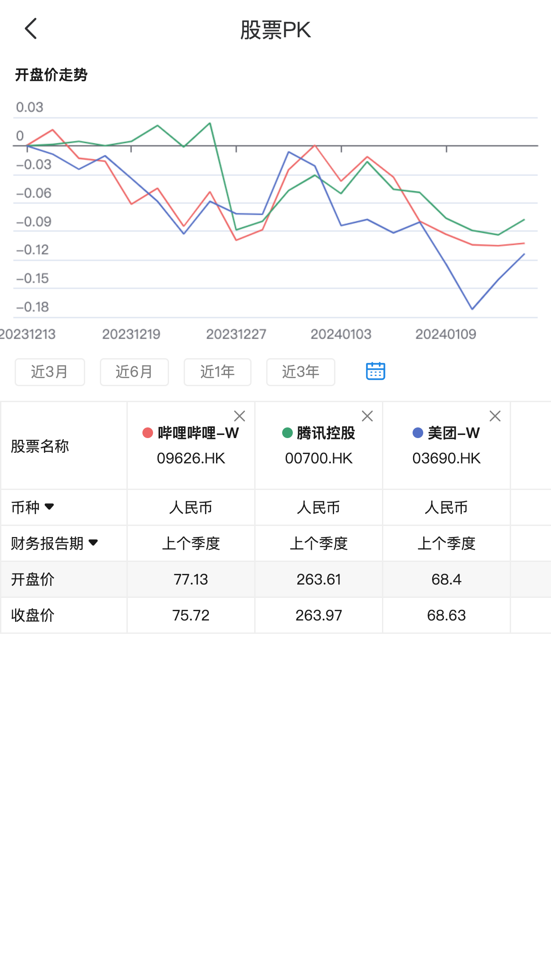Tap closing price value 75.72

191,615
